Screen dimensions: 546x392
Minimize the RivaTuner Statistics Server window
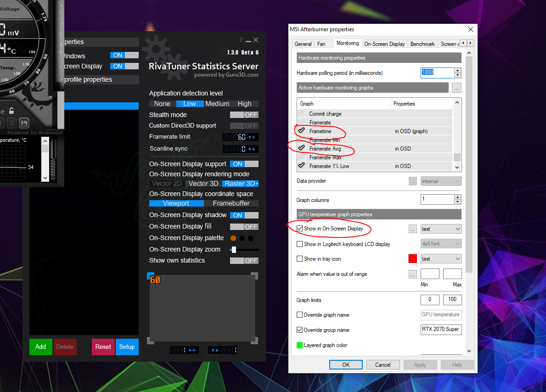(248, 41)
